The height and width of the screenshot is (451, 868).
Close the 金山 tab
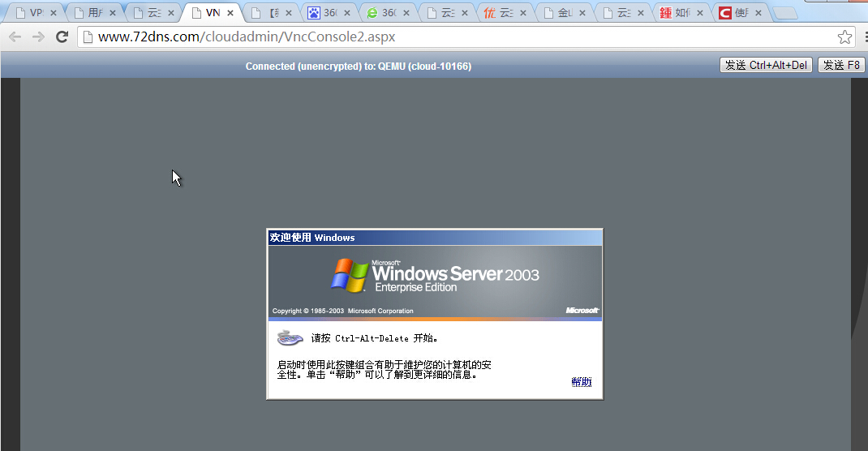[582, 13]
